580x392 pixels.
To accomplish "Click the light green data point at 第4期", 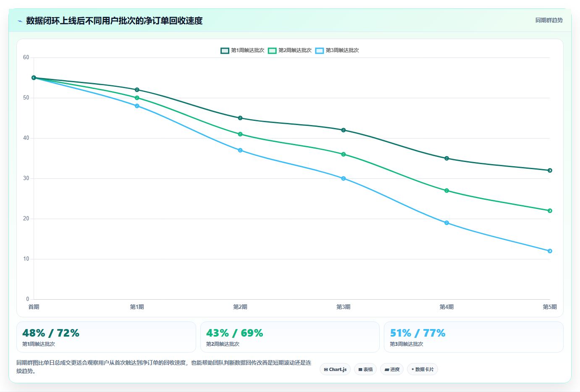I will pyautogui.click(x=446, y=191).
